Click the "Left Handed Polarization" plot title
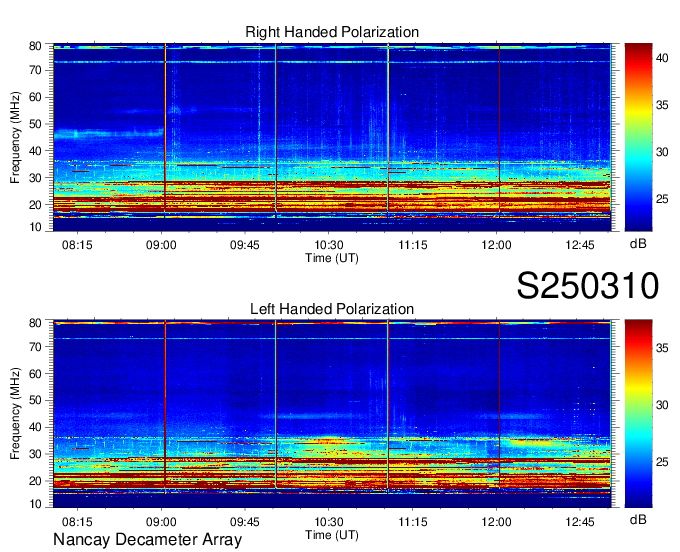 point(332,309)
